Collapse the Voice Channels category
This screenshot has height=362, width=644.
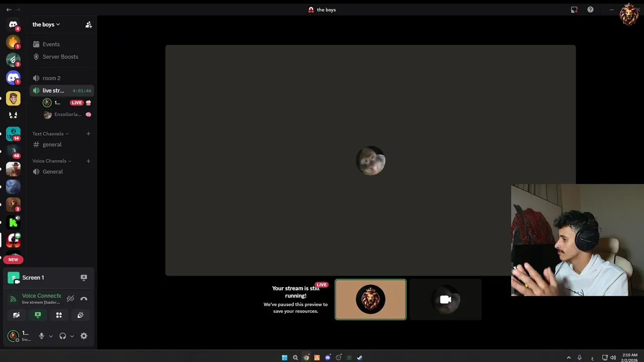click(x=52, y=161)
